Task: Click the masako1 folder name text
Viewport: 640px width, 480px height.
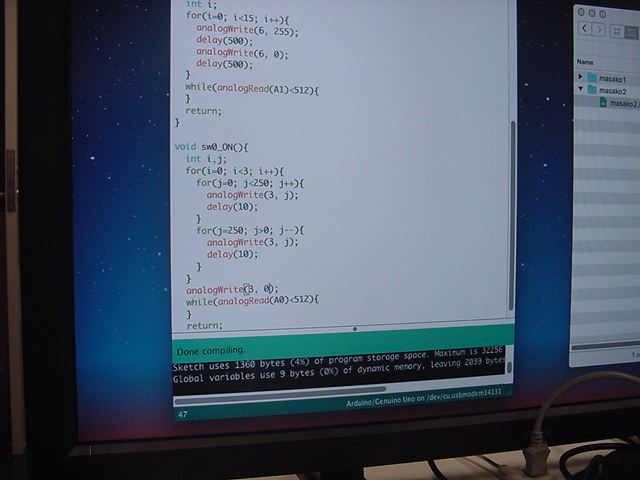Action: pos(612,79)
